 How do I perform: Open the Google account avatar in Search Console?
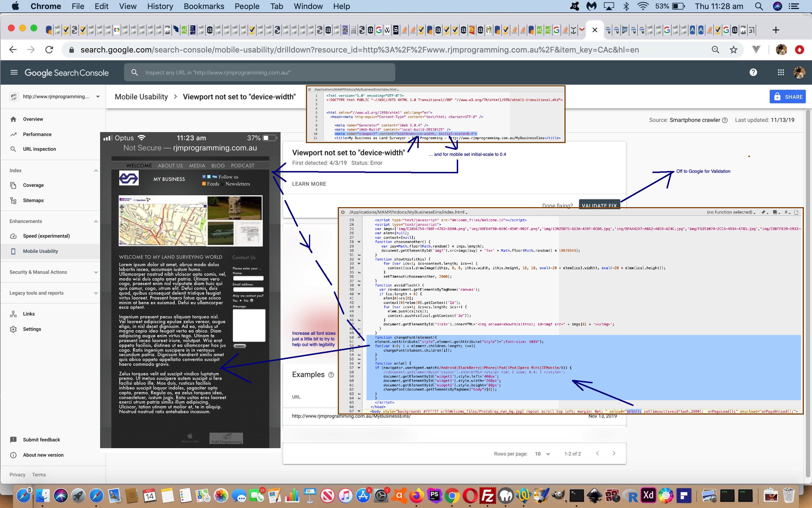pyautogui.click(x=799, y=72)
